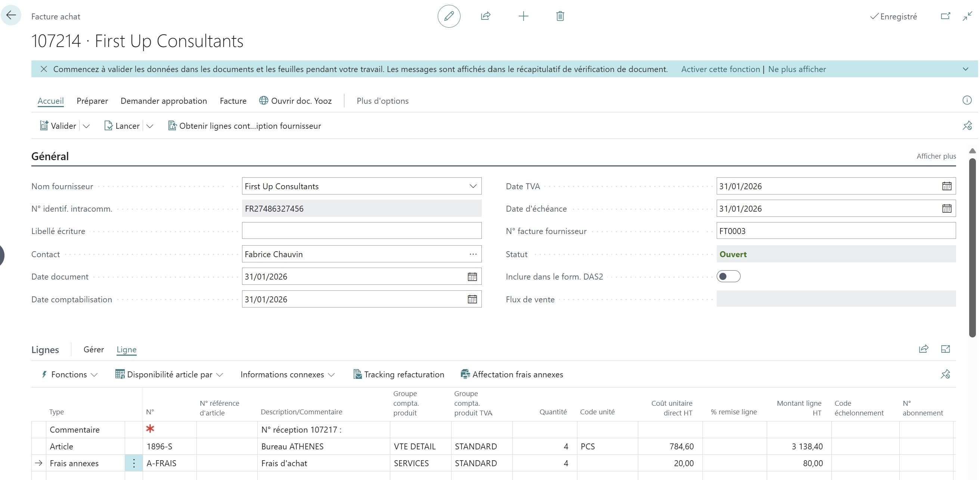980x480 pixels.
Task: Go back with the arrow icon
Action: pos(11,15)
